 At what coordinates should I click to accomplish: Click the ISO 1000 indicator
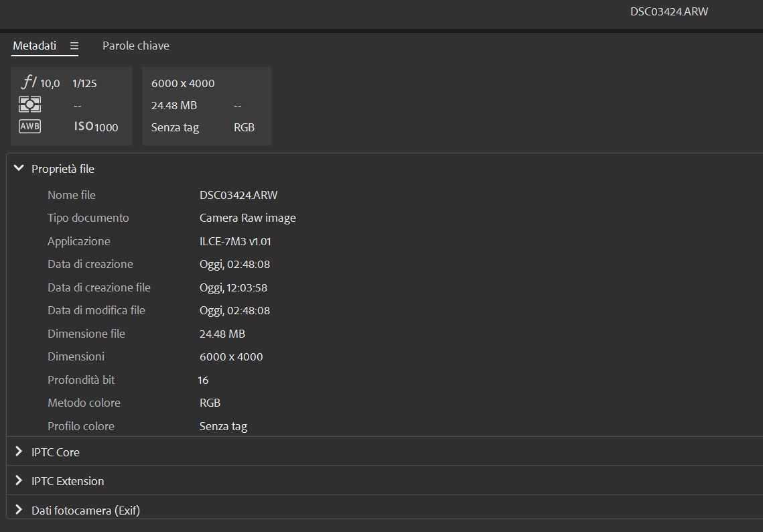pyautogui.click(x=96, y=127)
